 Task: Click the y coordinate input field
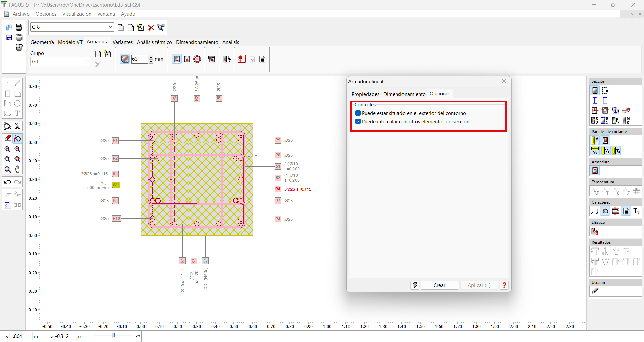coord(21,336)
